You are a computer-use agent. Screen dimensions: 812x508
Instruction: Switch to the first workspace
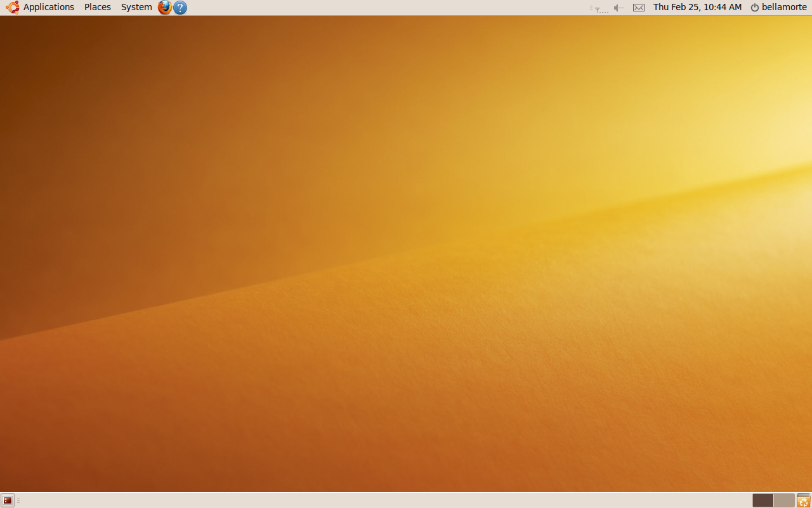[763, 500]
